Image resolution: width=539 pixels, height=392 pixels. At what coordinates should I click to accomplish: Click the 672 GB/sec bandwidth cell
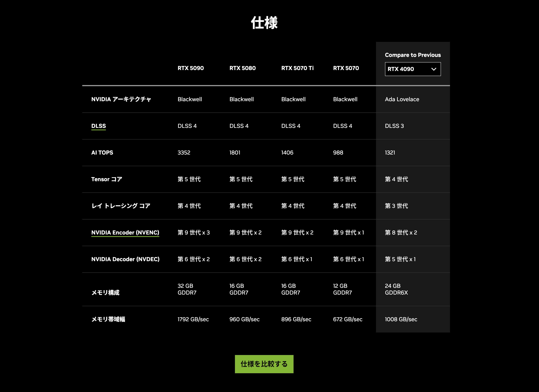348,319
